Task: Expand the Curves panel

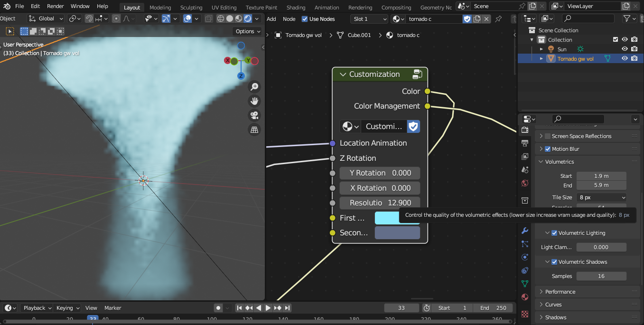Action: [x=588, y=305]
